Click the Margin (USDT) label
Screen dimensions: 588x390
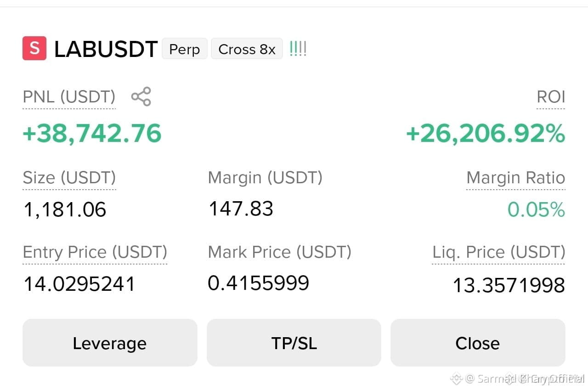(x=265, y=177)
